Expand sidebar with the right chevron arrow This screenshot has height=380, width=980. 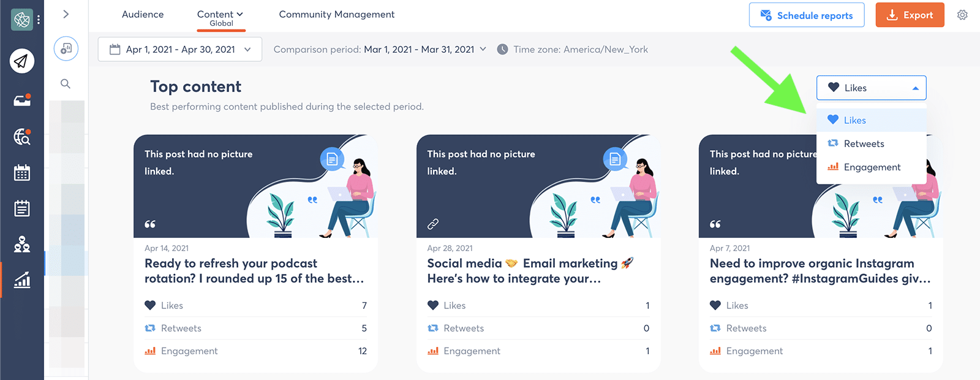66,14
